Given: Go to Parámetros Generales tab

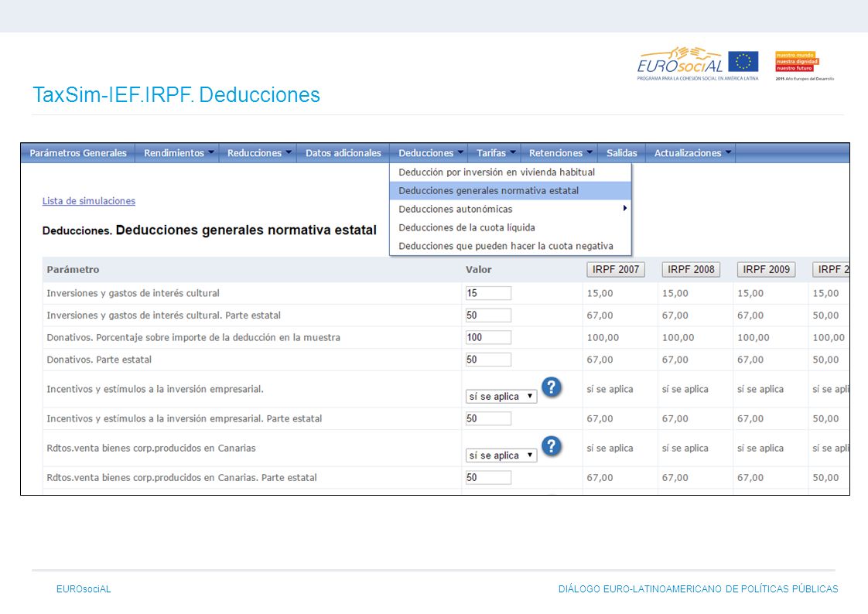Looking at the screenshot, I should 78,152.
